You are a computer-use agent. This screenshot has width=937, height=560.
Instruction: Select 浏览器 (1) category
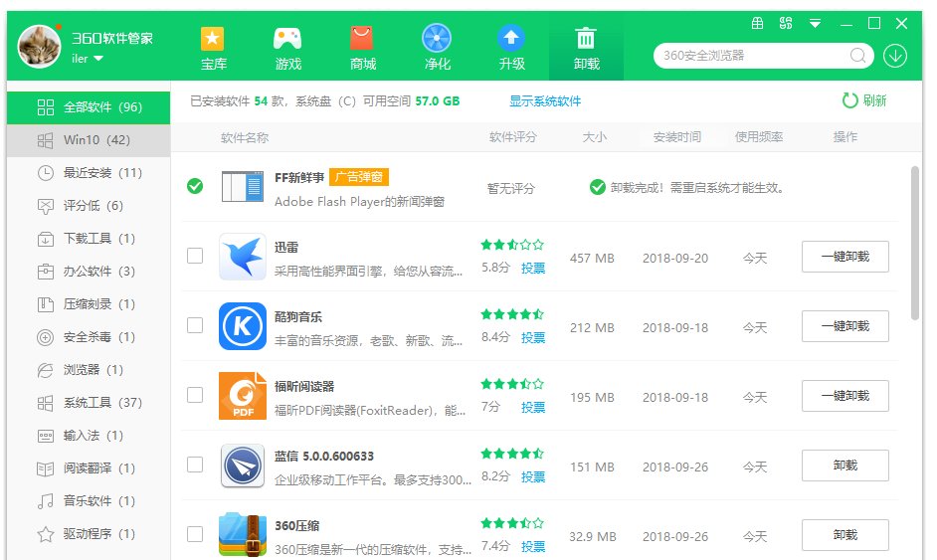89,371
